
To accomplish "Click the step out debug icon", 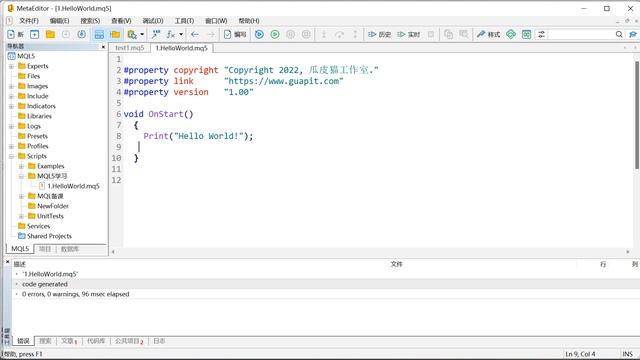I will point(355,35).
